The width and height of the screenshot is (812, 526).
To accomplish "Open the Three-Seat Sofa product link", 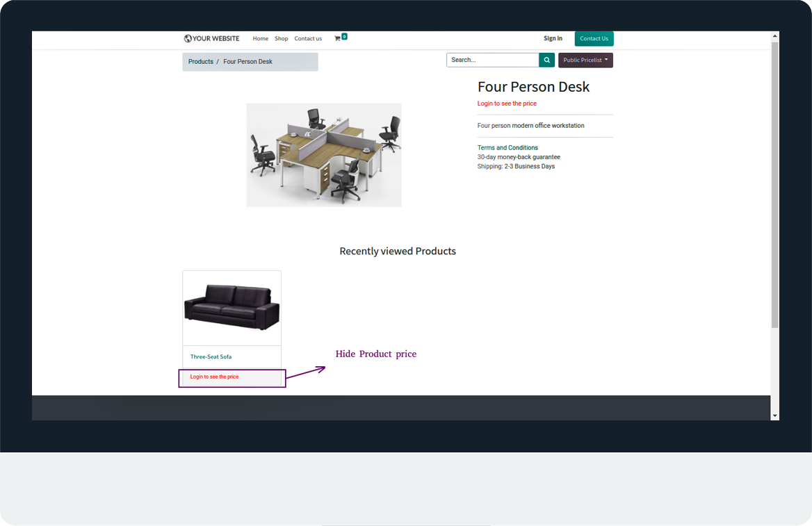I will tap(211, 356).
